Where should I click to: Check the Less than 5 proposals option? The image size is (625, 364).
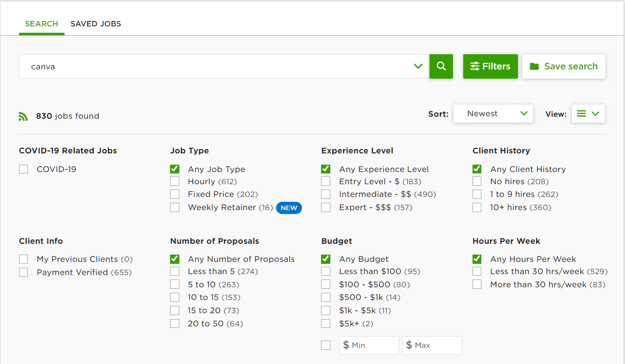pos(175,272)
